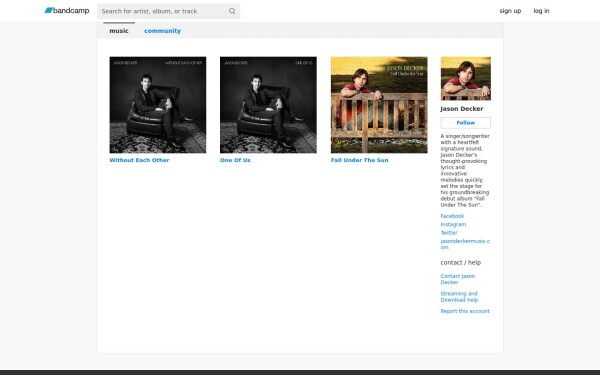Image resolution: width=600 pixels, height=375 pixels.
Task: Open Streaming and Download help
Action: pos(459,297)
